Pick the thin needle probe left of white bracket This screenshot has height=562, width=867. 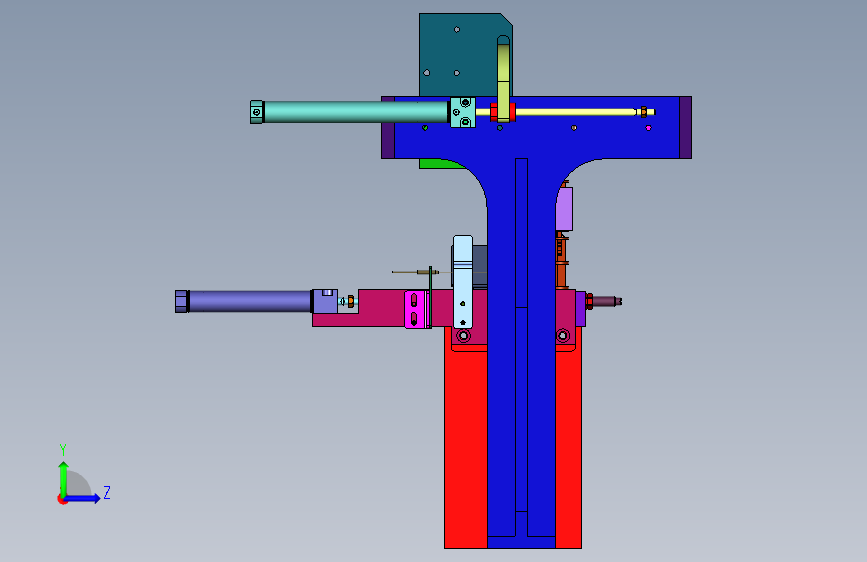pyautogui.click(x=415, y=272)
